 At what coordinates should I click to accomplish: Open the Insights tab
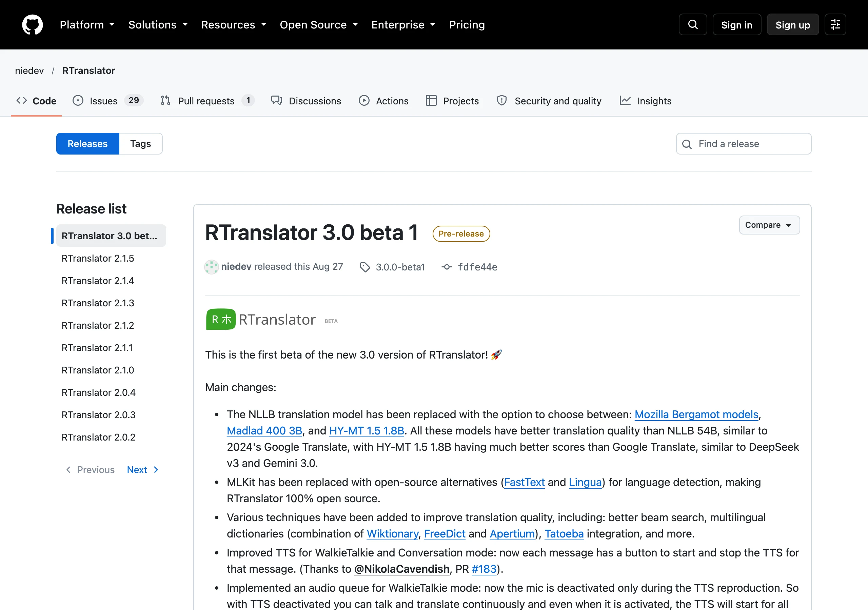[x=645, y=101]
